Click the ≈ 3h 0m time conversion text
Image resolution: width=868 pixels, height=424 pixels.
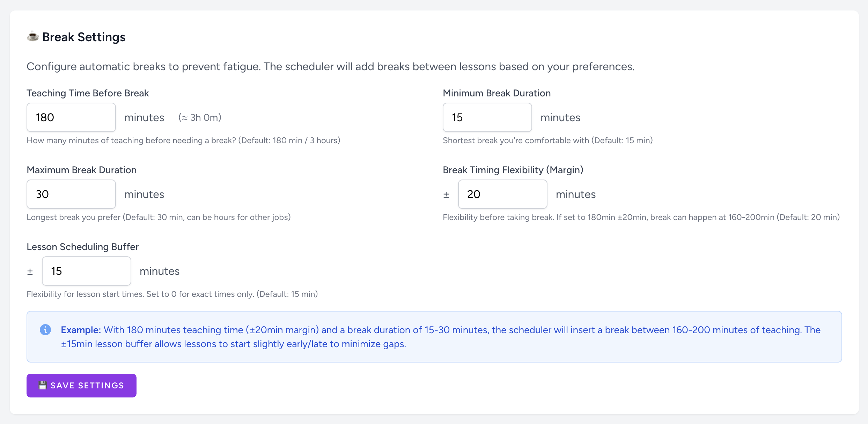point(200,118)
